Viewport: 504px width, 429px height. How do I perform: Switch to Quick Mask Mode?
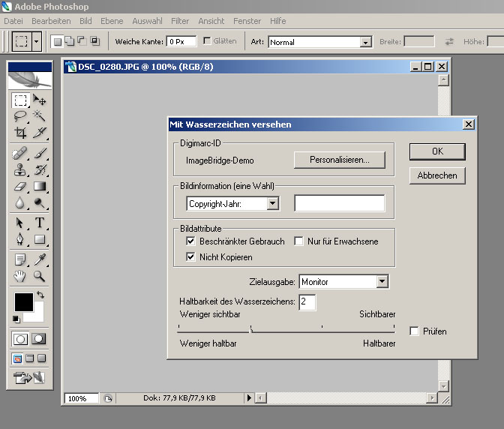(x=39, y=339)
